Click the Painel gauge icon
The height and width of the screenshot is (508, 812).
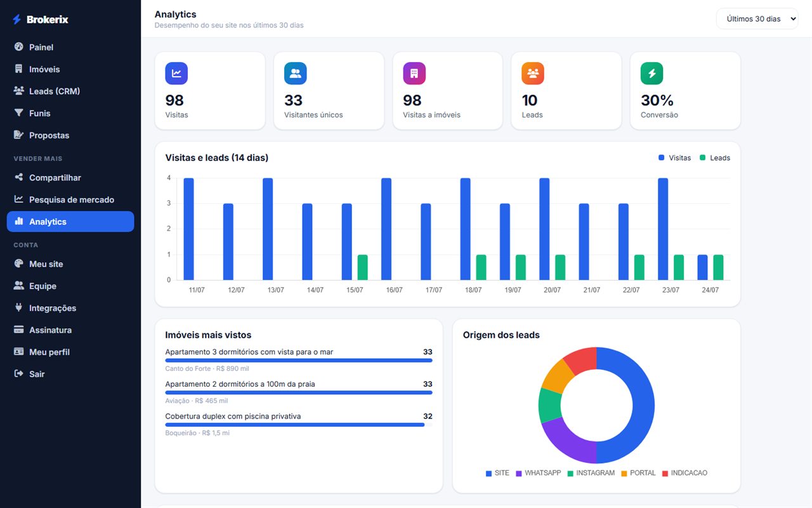click(18, 47)
